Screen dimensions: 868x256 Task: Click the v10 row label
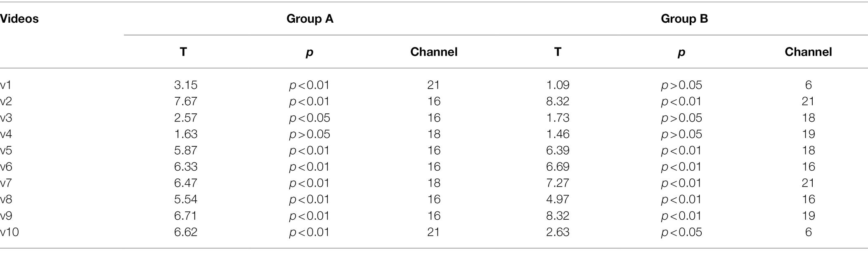pos(9,233)
